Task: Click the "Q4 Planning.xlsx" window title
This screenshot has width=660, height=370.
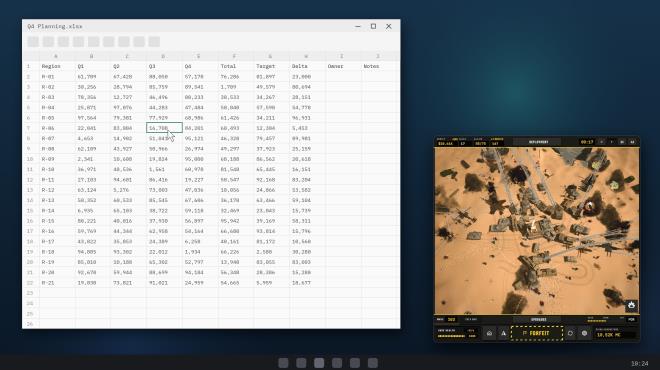Action: tap(55, 26)
